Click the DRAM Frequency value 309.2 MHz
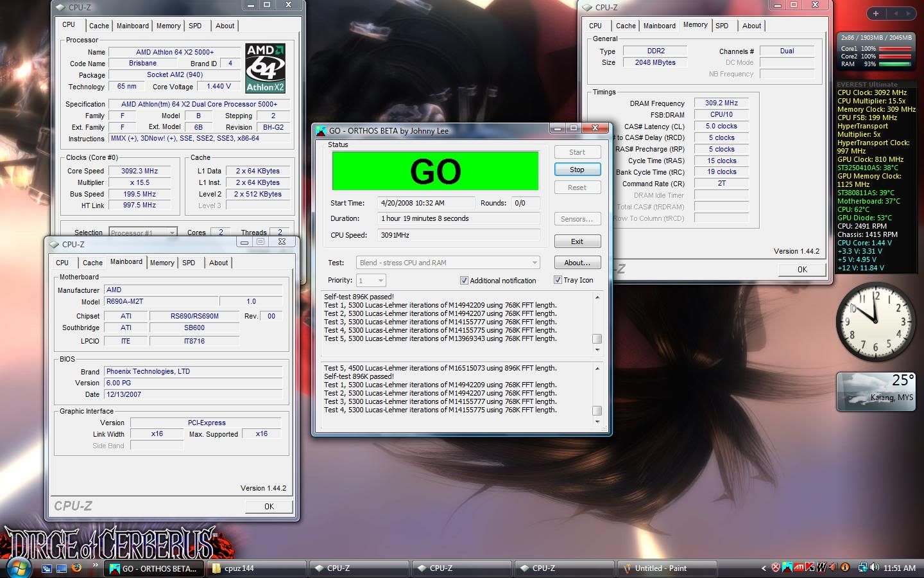Viewport: 924px width, 578px height. point(721,103)
